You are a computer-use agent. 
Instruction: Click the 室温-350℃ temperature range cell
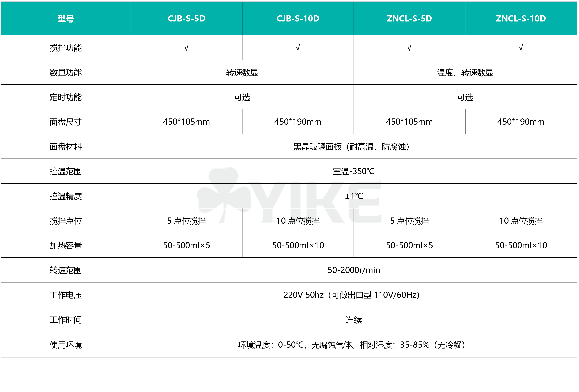(354, 171)
